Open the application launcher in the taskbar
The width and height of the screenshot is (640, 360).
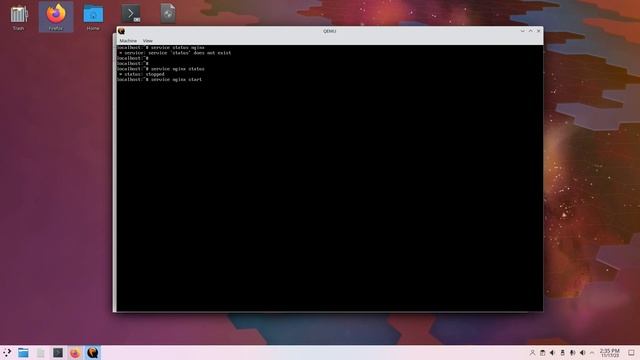pos(7,353)
